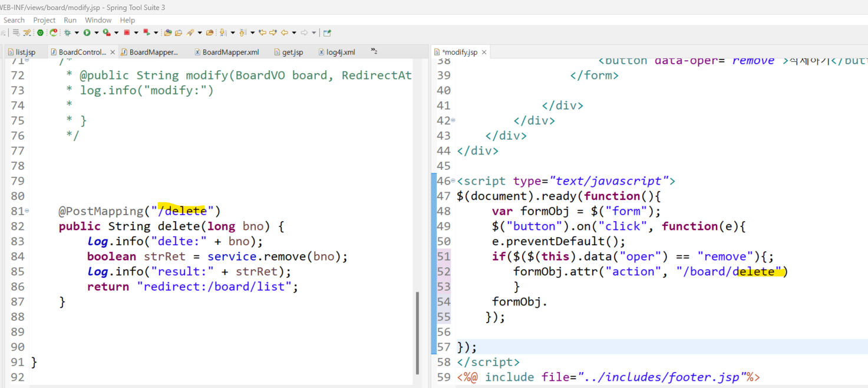Click the Open Task folder icon
This screenshot has width=868, height=388.
pos(179,32)
